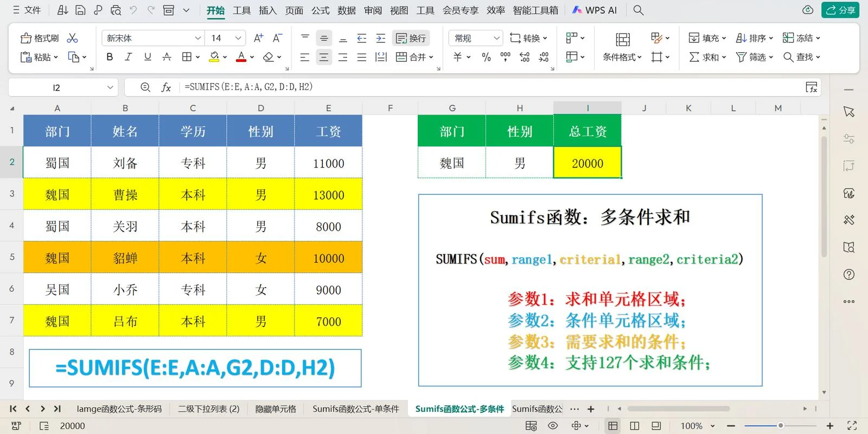Click the thousands separator icon

pyautogui.click(x=505, y=57)
